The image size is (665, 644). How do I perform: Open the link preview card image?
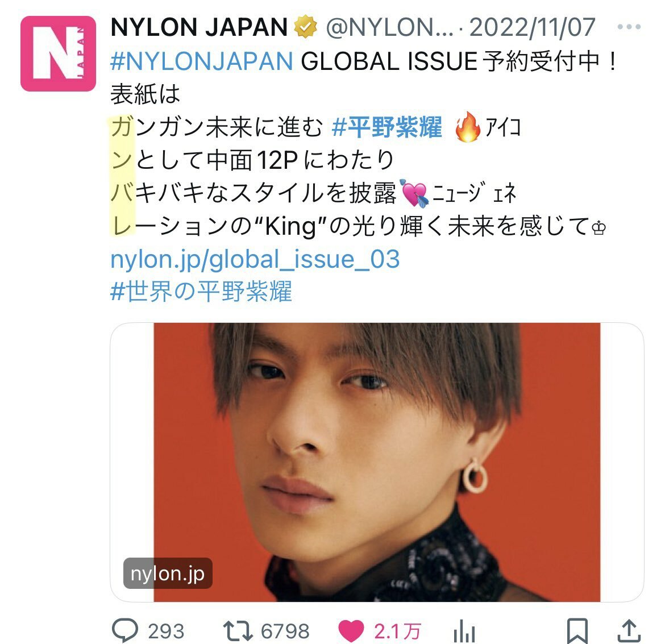pos(377,462)
